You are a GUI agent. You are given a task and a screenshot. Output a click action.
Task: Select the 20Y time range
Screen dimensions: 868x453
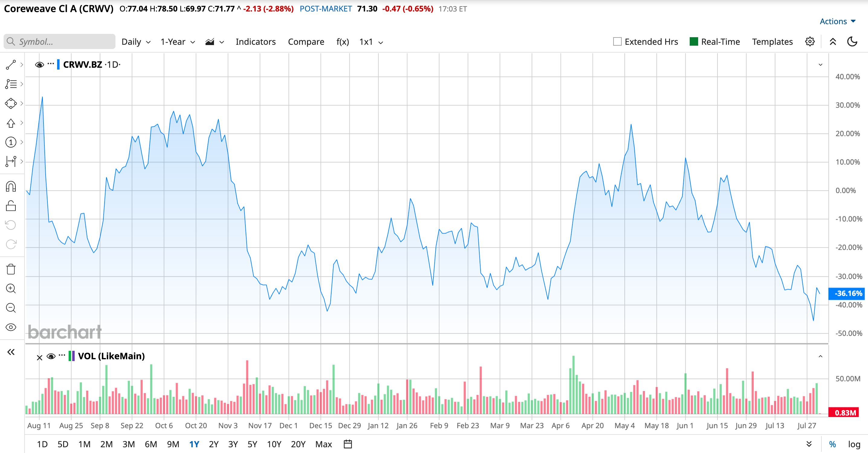298,444
